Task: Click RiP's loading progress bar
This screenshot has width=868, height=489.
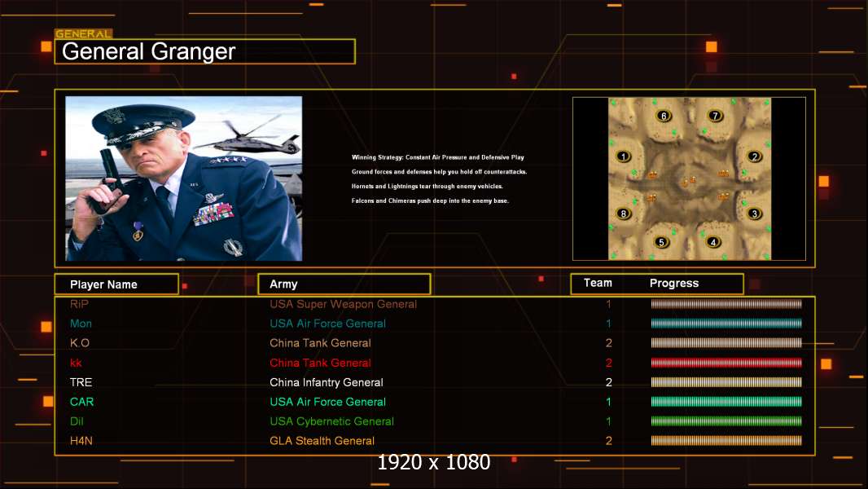Action: 726,304
